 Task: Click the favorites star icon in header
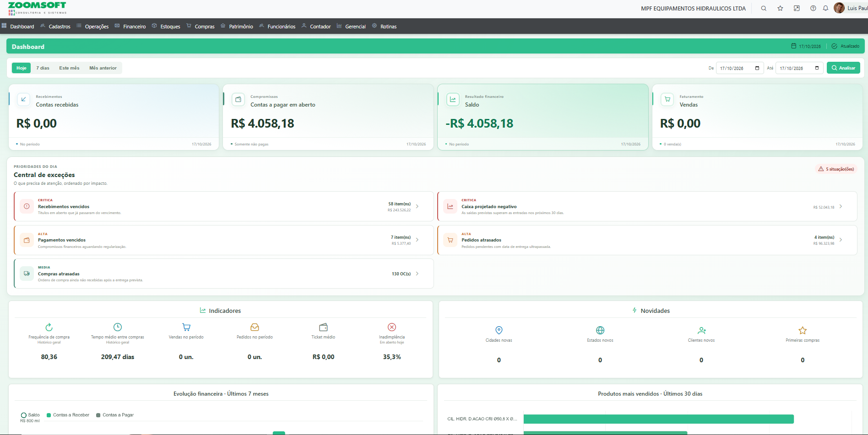point(780,8)
